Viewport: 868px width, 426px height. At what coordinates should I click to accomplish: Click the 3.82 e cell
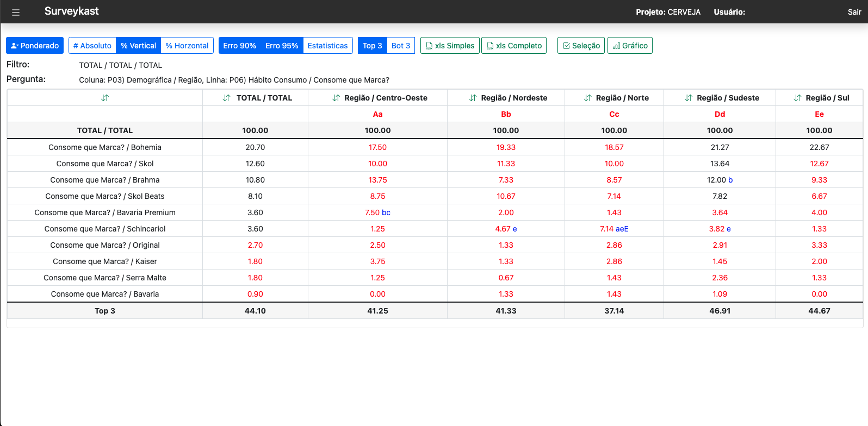720,229
